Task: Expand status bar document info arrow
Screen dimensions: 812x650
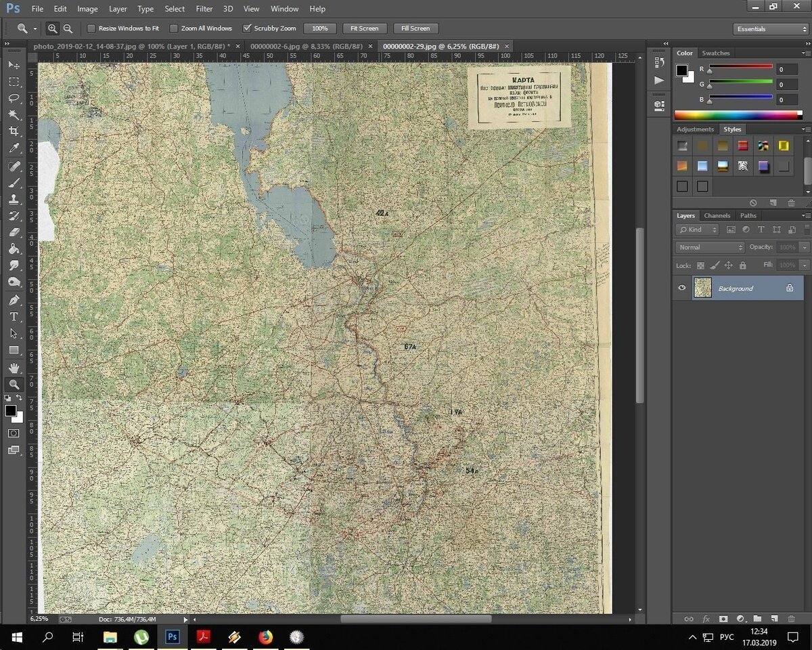Action: (186, 620)
